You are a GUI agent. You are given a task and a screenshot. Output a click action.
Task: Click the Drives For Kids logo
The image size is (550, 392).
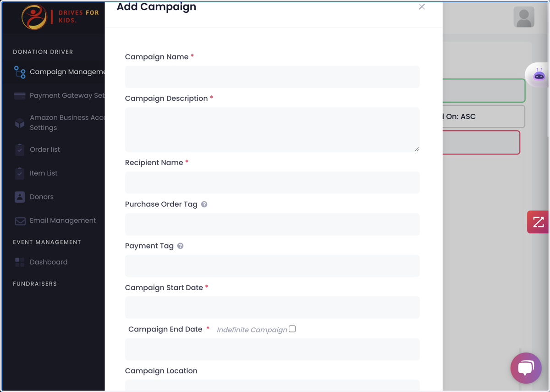60,17
